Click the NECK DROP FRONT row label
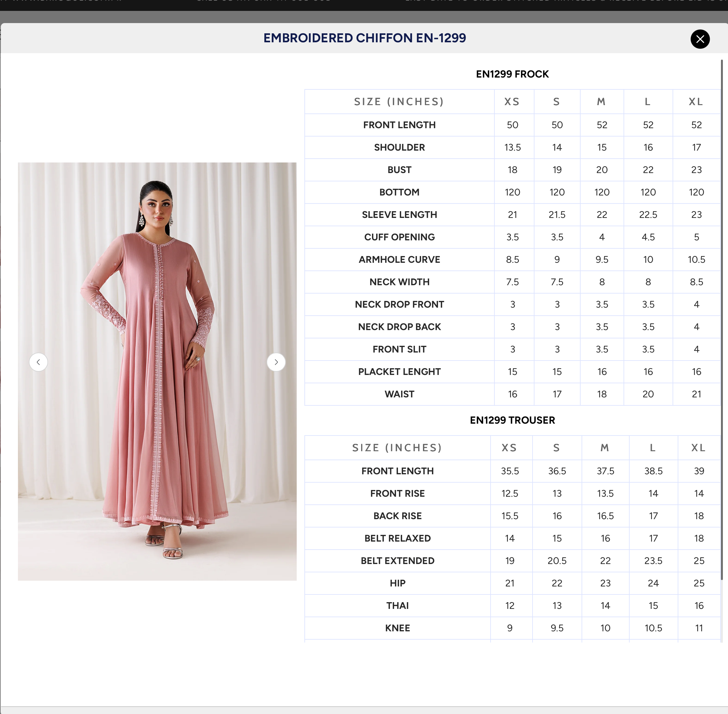Screen dimensions: 728x714 pyautogui.click(x=399, y=304)
